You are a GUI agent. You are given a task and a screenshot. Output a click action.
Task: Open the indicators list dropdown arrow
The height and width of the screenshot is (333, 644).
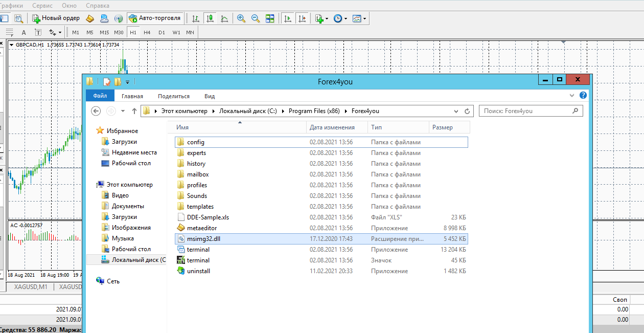tap(327, 19)
